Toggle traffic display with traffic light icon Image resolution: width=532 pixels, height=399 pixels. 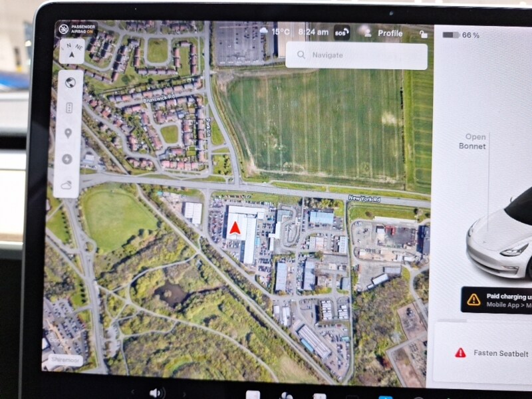tap(69, 108)
